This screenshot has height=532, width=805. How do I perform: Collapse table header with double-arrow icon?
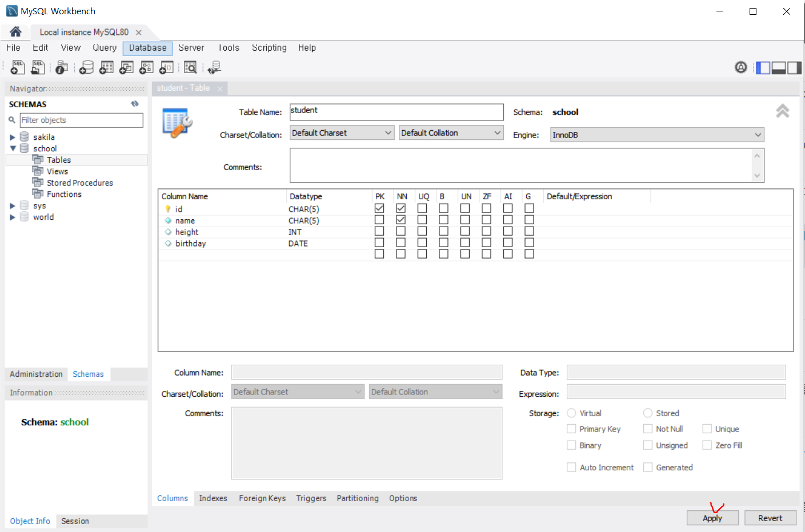pyautogui.click(x=783, y=111)
